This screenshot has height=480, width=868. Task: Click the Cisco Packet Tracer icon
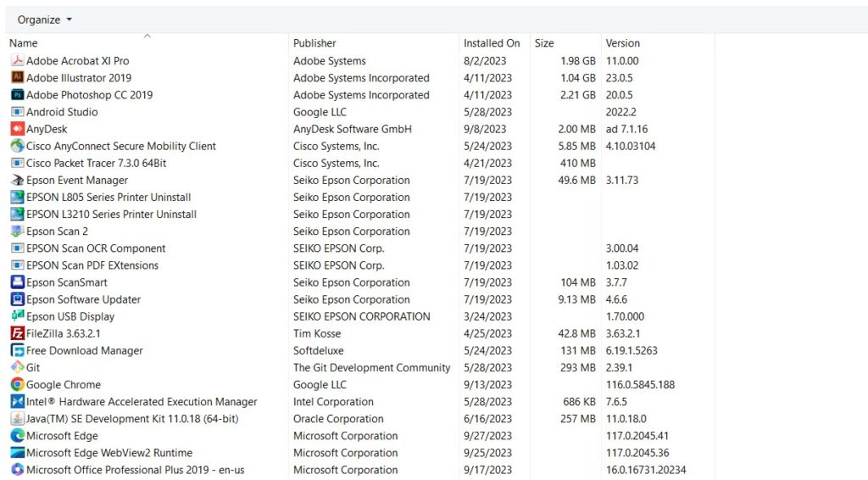click(18, 163)
